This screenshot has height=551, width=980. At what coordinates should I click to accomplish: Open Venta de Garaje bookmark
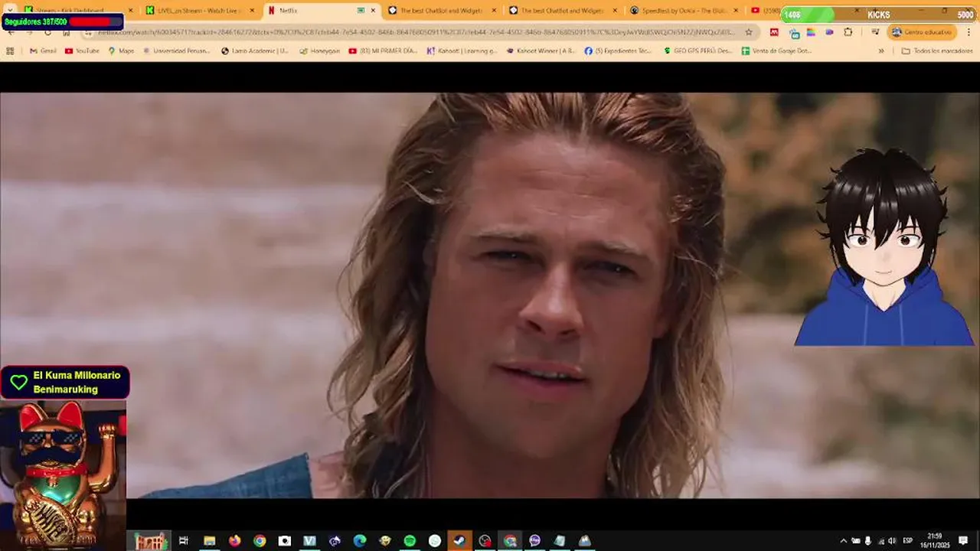(x=776, y=51)
